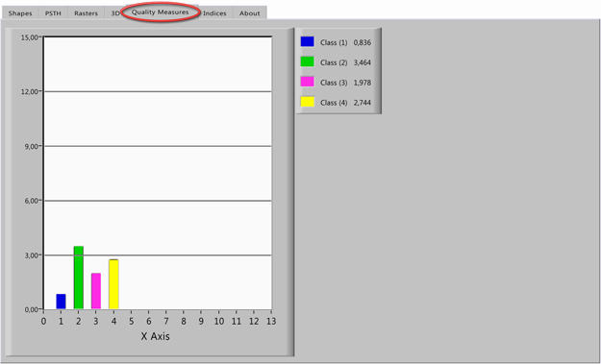Image resolution: width=601 pixels, height=364 pixels.
Task: Open the About tab
Action: pos(249,13)
